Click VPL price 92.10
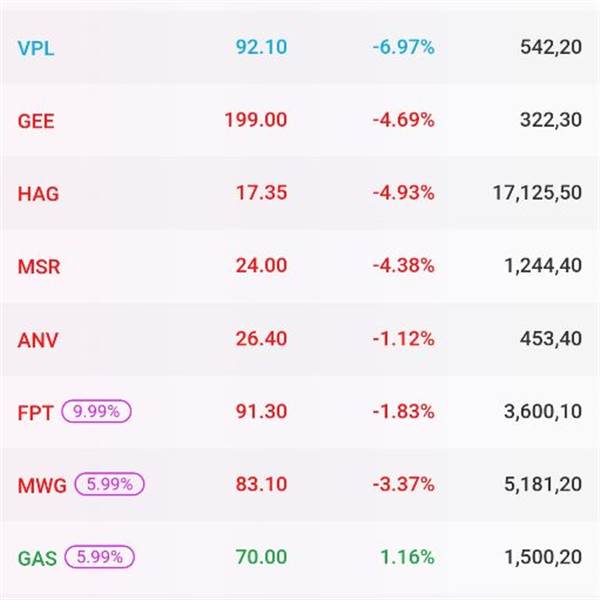Image resolution: width=600 pixels, height=600 pixels. [261, 47]
